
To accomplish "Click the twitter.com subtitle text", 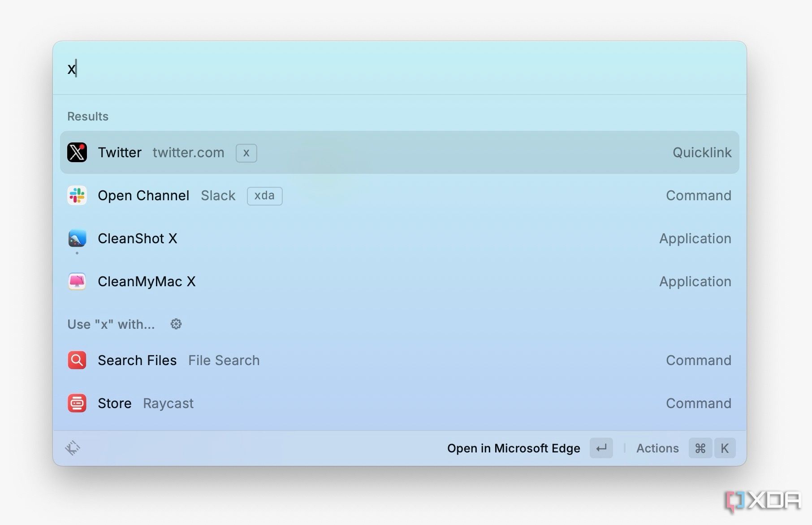I will coord(188,152).
